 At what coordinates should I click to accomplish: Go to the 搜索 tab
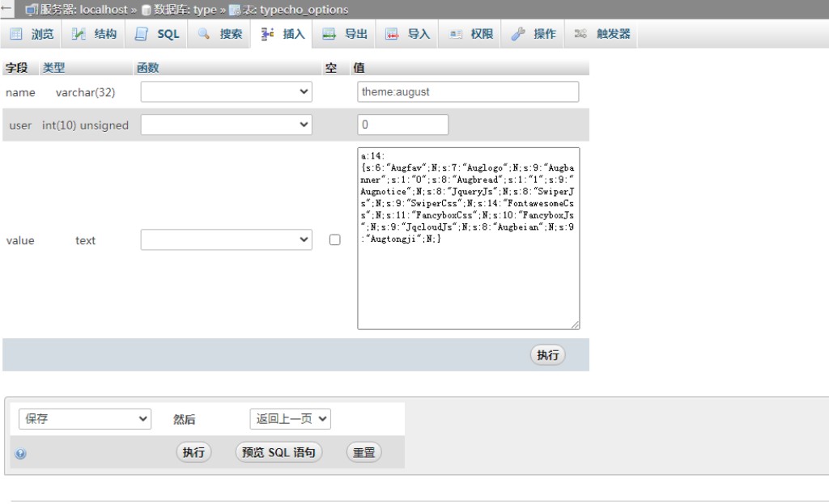(x=219, y=34)
